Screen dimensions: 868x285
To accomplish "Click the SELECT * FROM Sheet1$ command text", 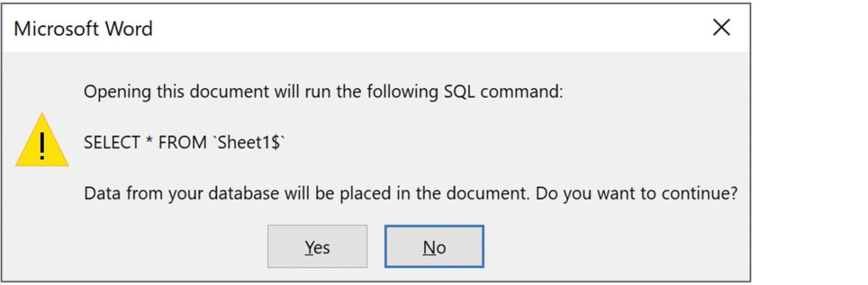I will 184,142.
